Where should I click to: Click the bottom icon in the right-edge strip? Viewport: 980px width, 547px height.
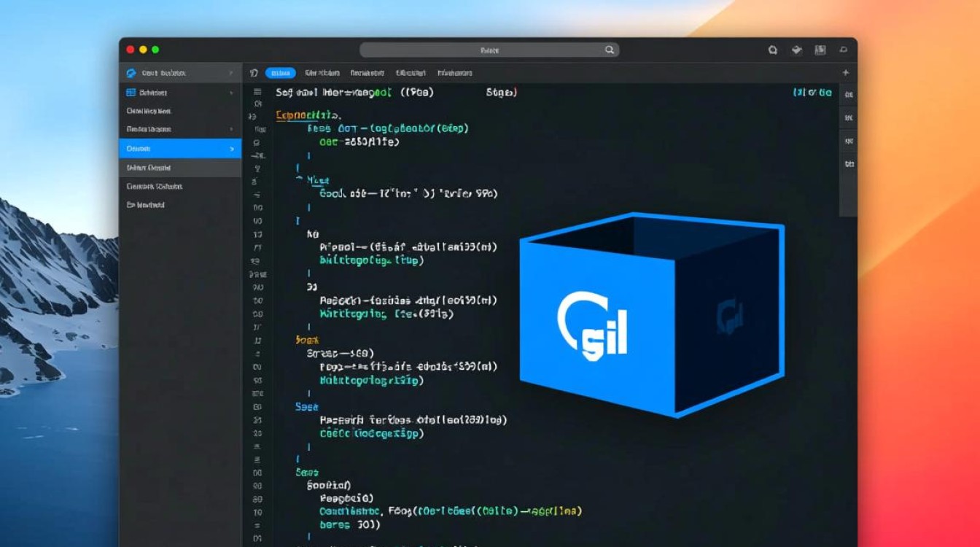click(x=849, y=164)
